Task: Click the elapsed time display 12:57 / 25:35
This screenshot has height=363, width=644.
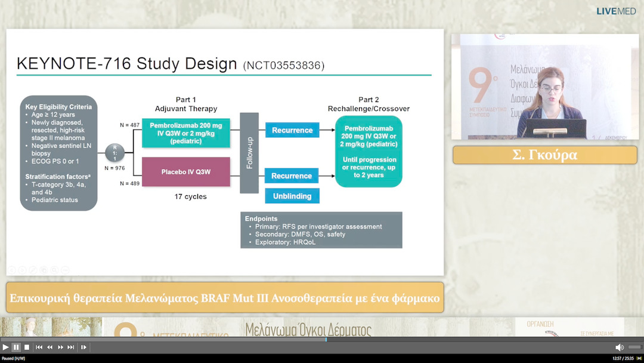Action: coord(623,358)
